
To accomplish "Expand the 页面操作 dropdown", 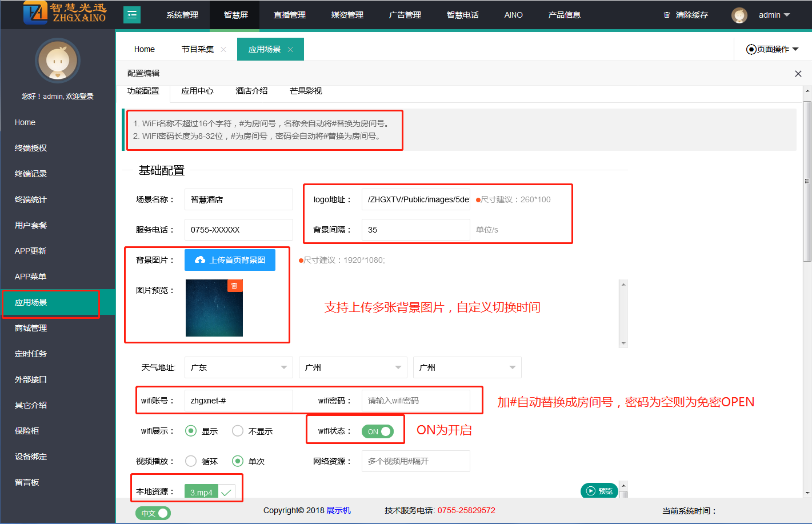I will [x=773, y=49].
